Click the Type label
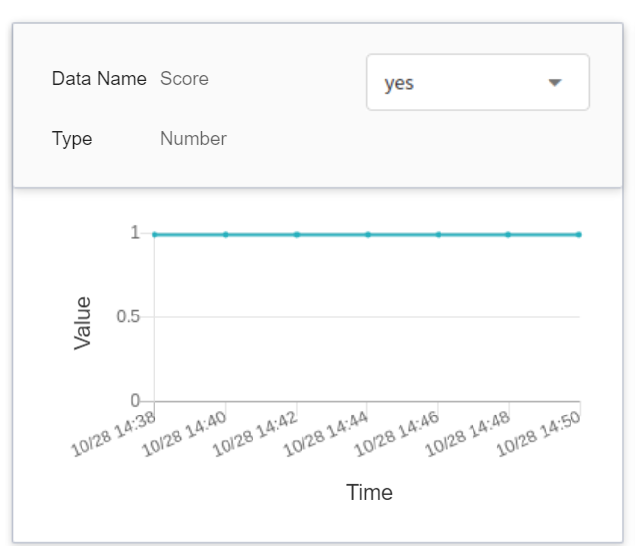 72,139
